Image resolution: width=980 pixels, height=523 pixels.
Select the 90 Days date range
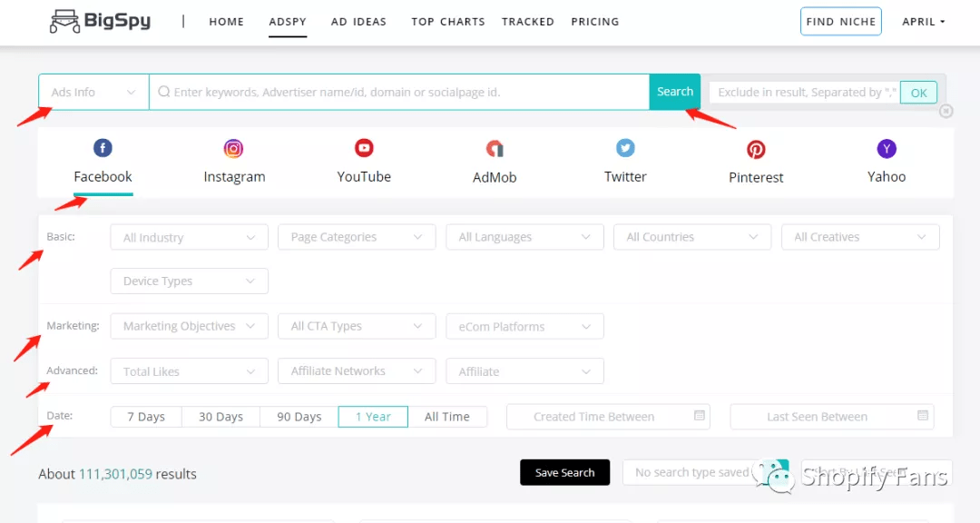pos(299,417)
